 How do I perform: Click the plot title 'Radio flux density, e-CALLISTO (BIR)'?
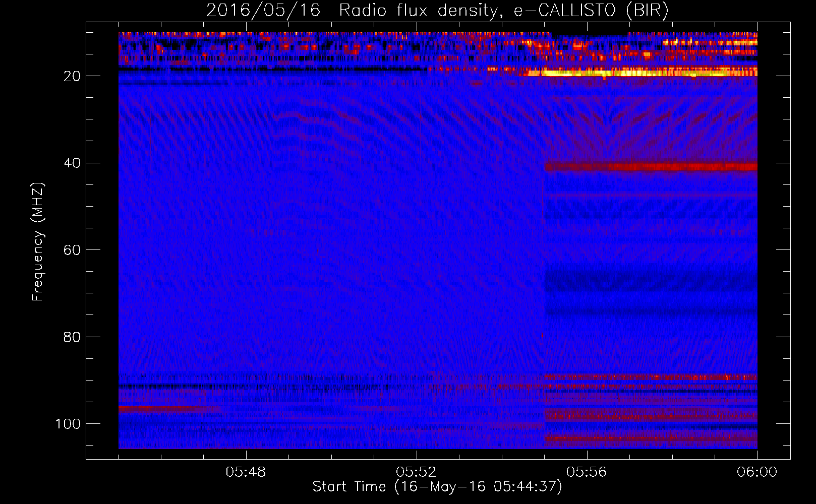[x=503, y=10]
